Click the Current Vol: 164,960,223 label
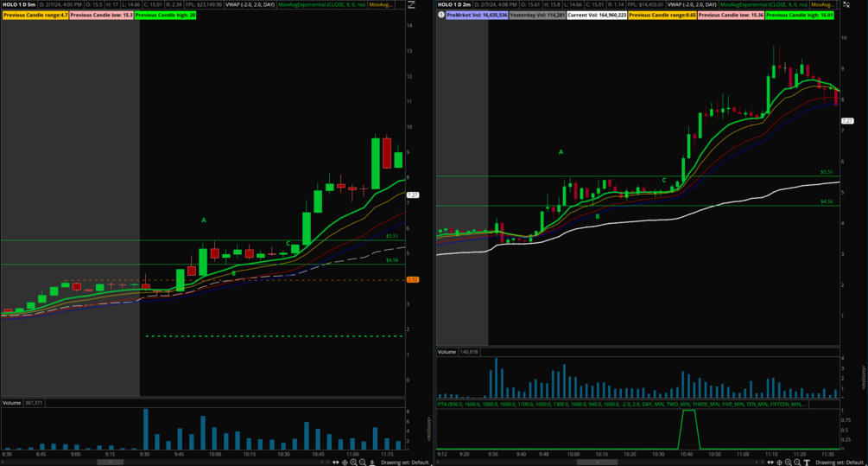The width and height of the screenshot is (868, 466). [597, 15]
